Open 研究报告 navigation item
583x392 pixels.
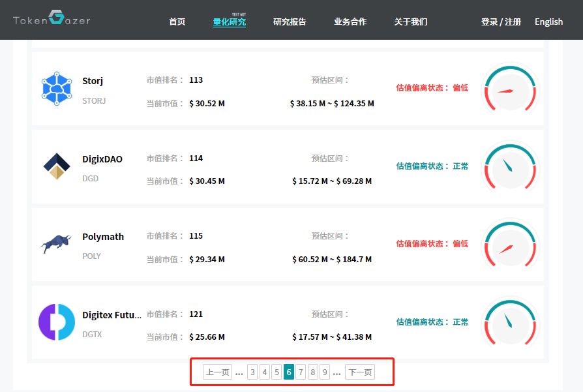pyautogui.click(x=290, y=22)
